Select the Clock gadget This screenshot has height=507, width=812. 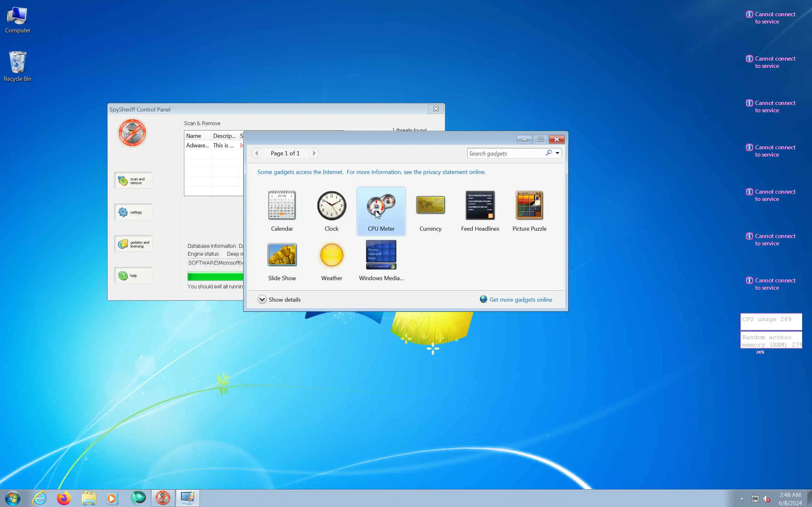point(331,205)
